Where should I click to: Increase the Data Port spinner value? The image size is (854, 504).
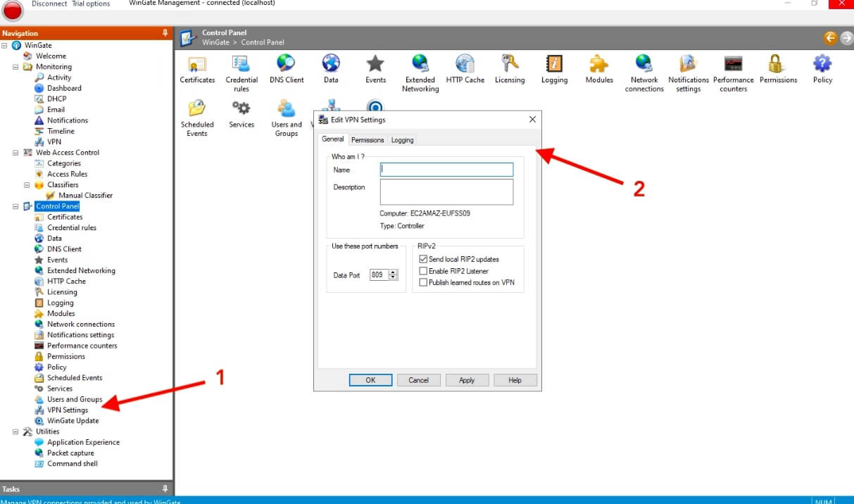pos(394,272)
